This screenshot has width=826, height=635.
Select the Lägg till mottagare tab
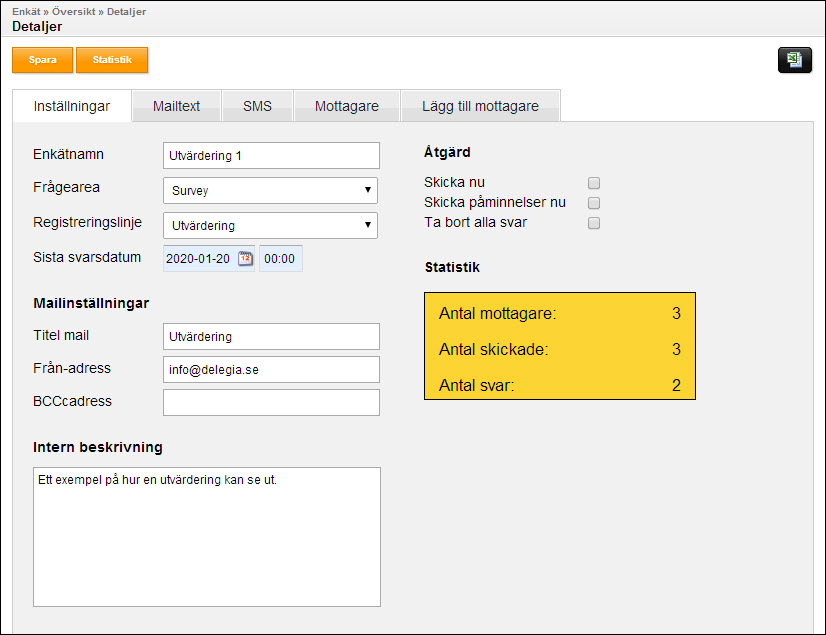pos(480,106)
